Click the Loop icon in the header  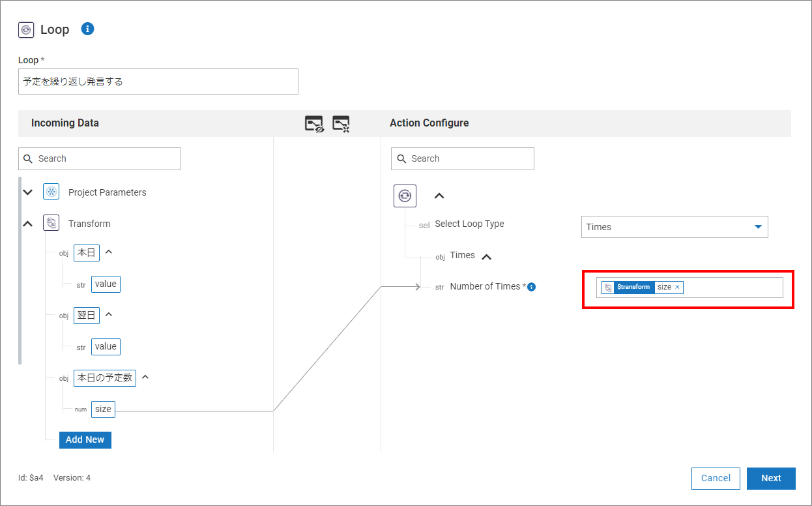[x=26, y=29]
